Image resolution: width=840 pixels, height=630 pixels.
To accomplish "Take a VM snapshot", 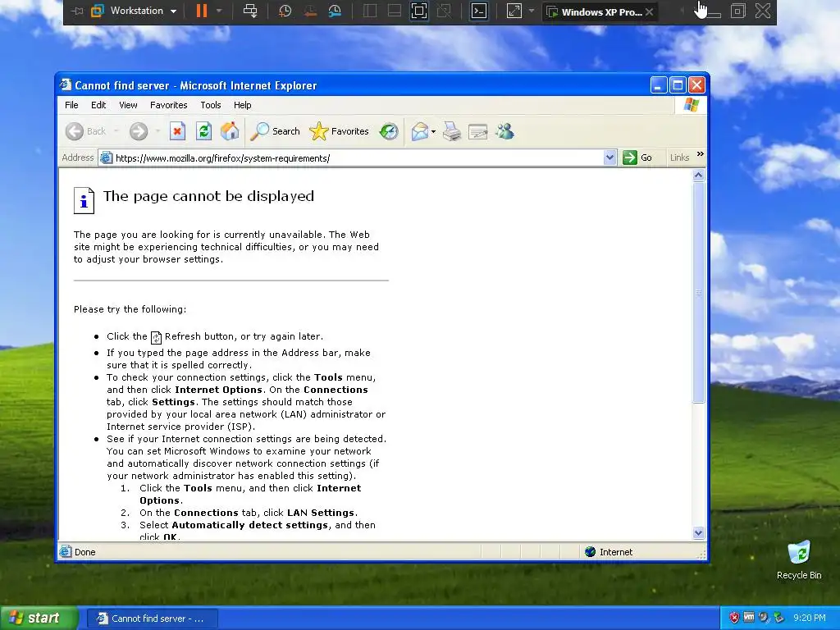I will [285, 11].
